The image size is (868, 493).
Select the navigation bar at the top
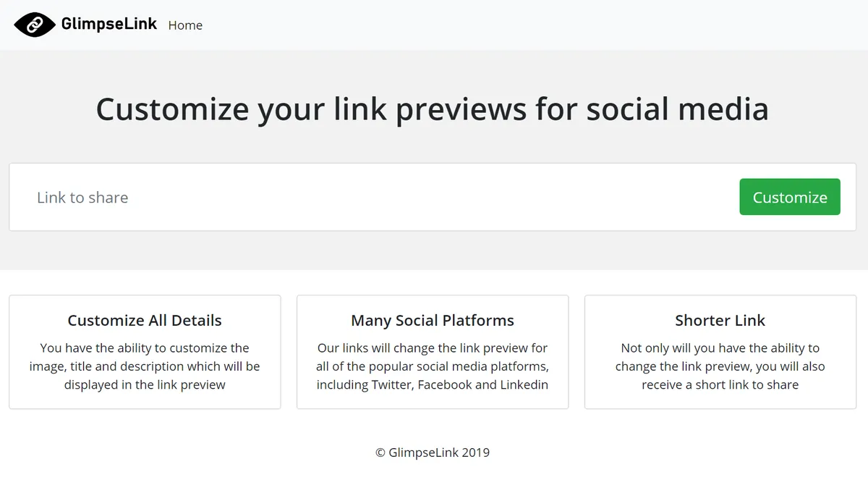click(x=434, y=25)
